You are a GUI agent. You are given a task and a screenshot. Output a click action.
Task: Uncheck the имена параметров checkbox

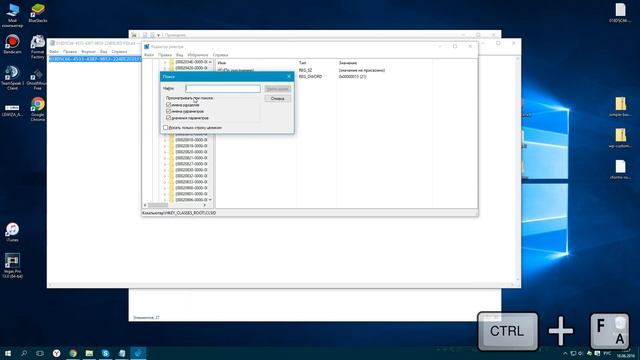pos(169,111)
